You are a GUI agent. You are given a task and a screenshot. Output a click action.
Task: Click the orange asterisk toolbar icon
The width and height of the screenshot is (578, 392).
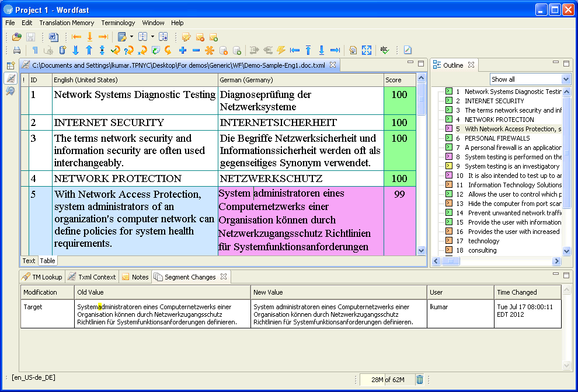(x=210, y=51)
